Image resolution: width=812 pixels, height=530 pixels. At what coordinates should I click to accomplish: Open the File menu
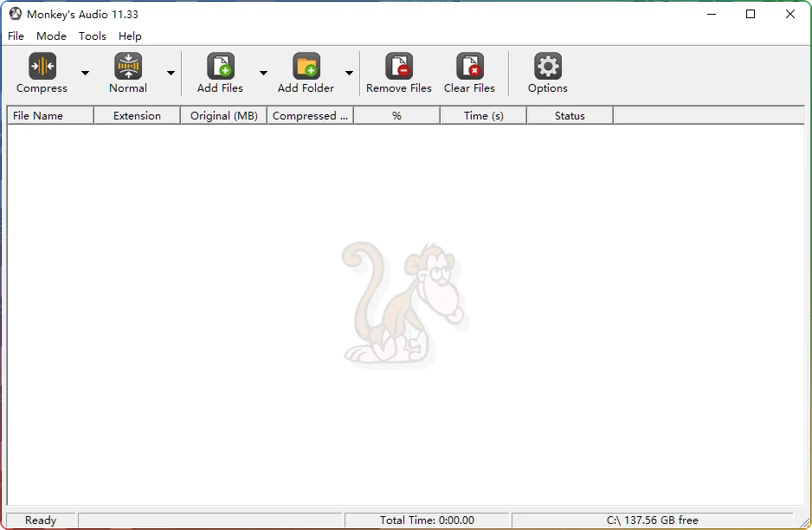pos(16,36)
